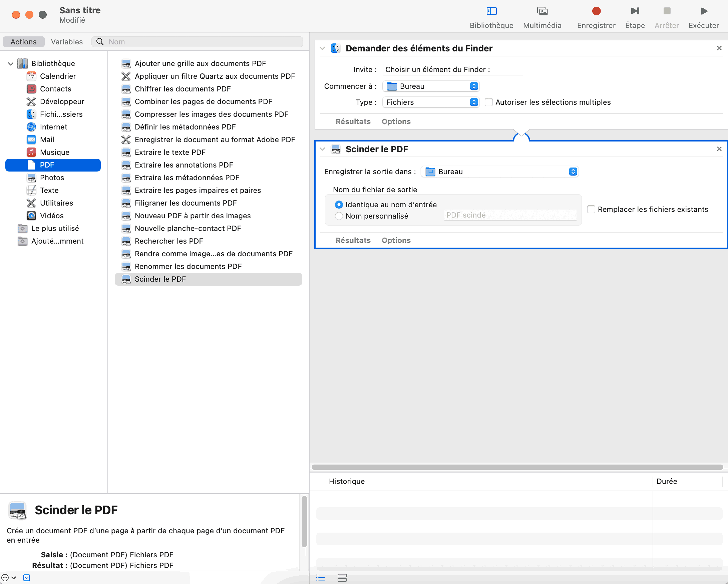Choose the Internet category
The width and height of the screenshot is (728, 584).
[54, 127]
